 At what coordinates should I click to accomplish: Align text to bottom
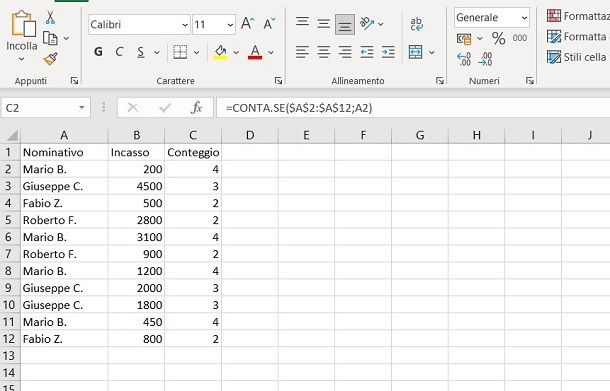pyautogui.click(x=345, y=25)
